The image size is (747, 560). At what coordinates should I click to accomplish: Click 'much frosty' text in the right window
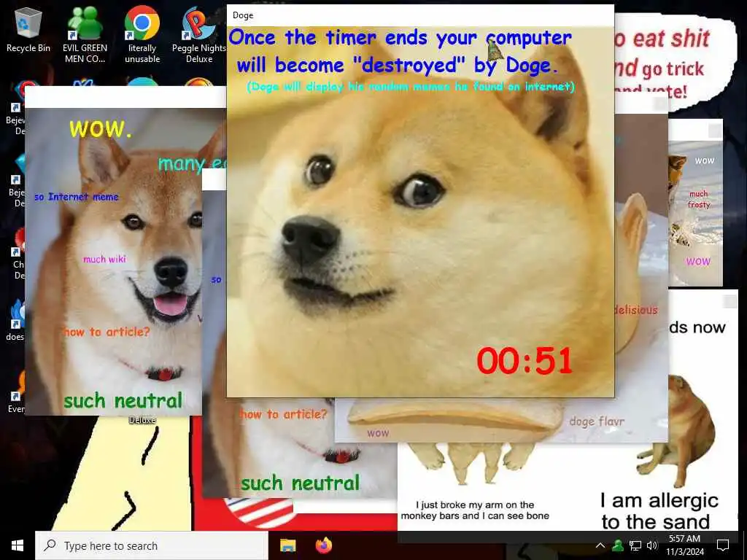pyautogui.click(x=699, y=199)
